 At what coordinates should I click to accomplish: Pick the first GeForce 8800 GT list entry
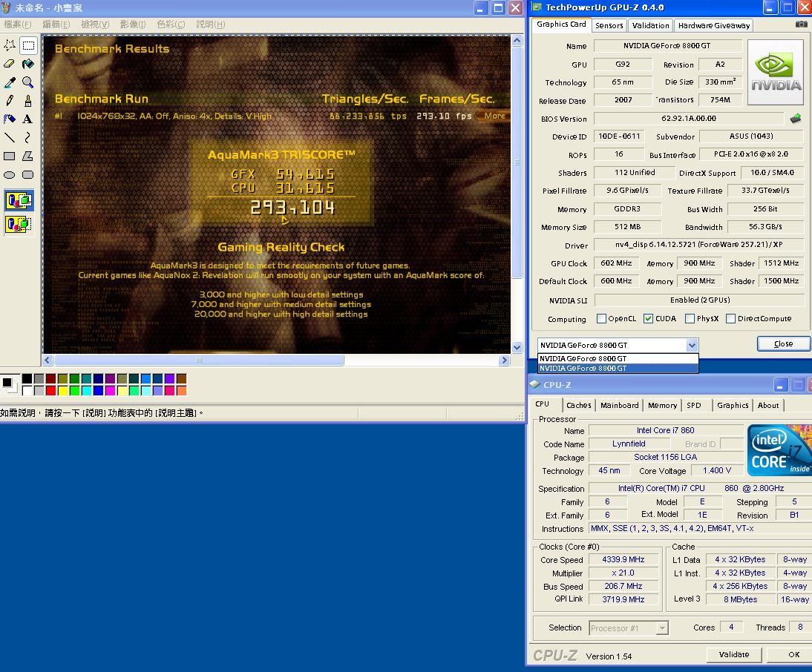tap(618, 358)
